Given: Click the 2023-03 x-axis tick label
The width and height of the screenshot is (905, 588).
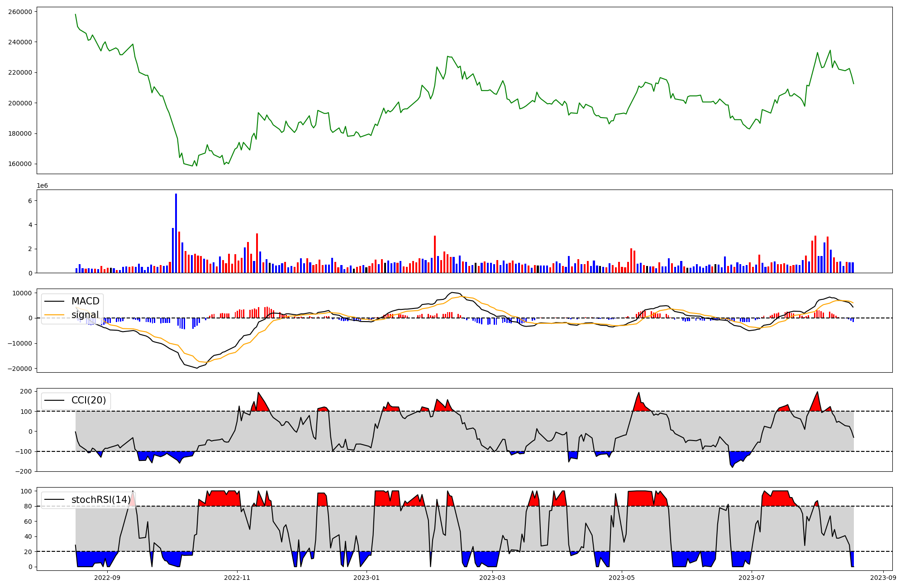Looking at the screenshot, I should coord(492,578).
